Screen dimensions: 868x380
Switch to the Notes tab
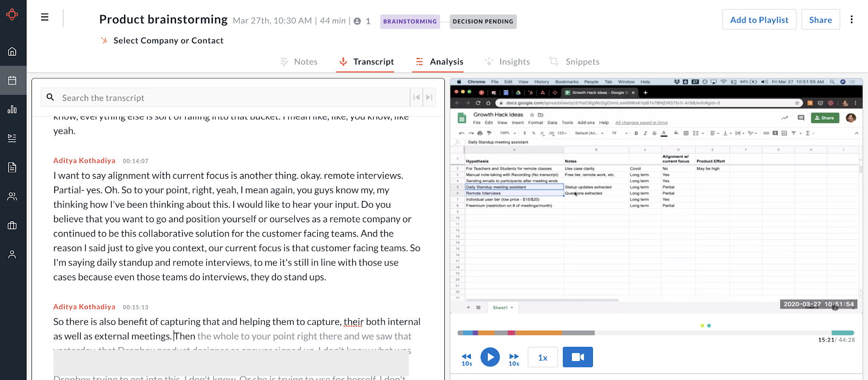(x=299, y=62)
